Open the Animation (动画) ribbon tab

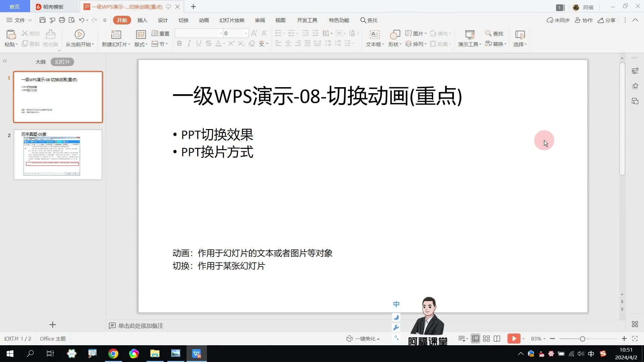[204, 20]
